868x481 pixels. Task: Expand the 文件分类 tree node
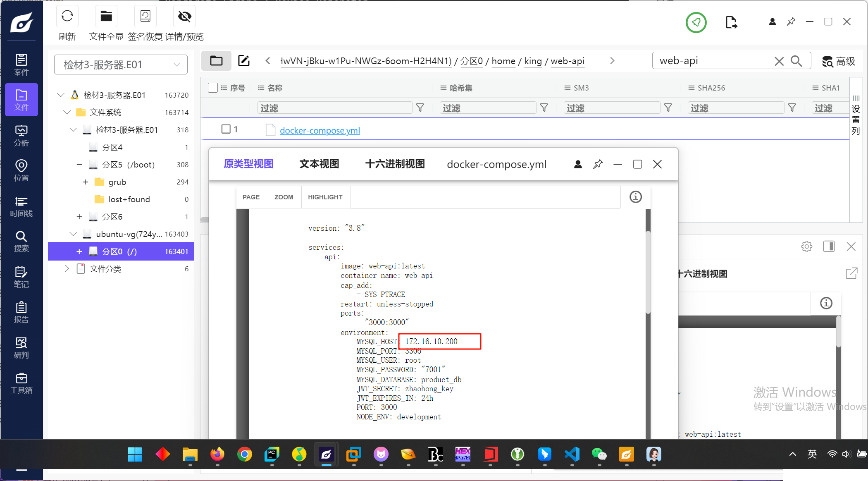tap(67, 269)
